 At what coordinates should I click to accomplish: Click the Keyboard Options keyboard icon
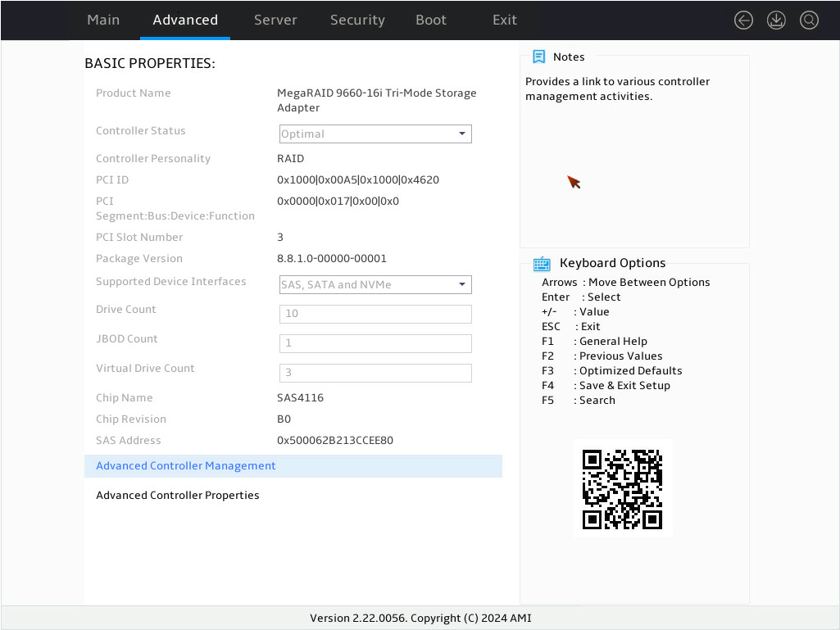point(542,264)
